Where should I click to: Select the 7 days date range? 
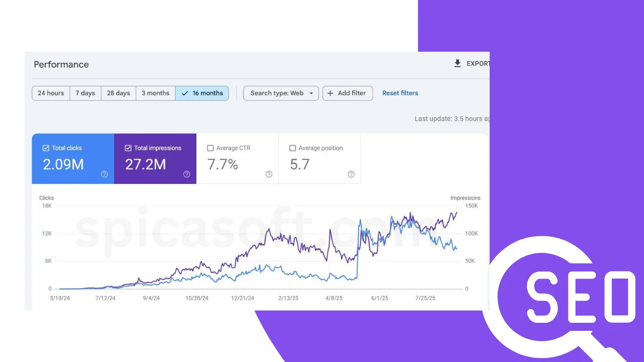coord(85,93)
